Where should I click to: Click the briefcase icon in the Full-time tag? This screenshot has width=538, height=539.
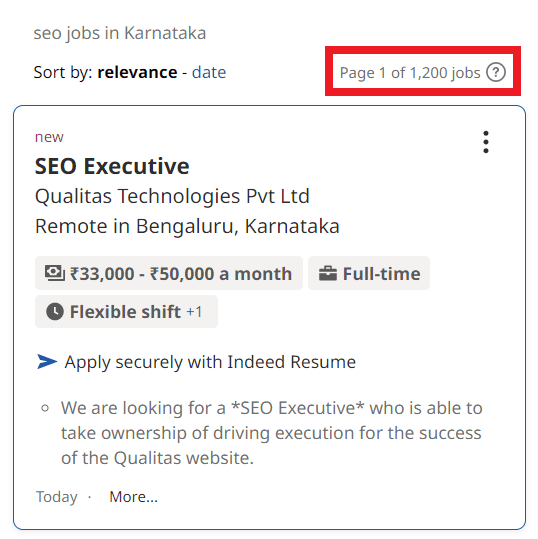pyautogui.click(x=328, y=274)
